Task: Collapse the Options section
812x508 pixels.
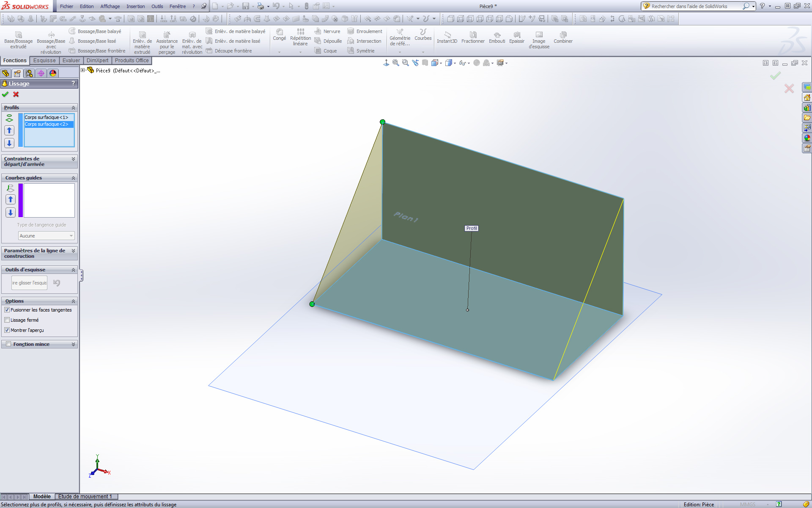Action: click(73, 301)
